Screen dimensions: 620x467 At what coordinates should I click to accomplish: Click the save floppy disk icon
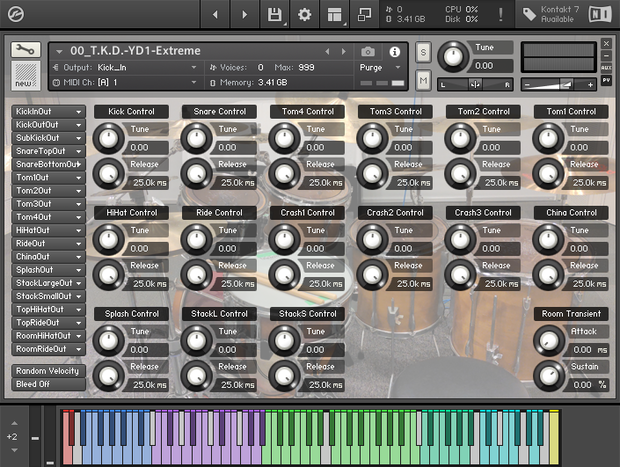(275, 15)
